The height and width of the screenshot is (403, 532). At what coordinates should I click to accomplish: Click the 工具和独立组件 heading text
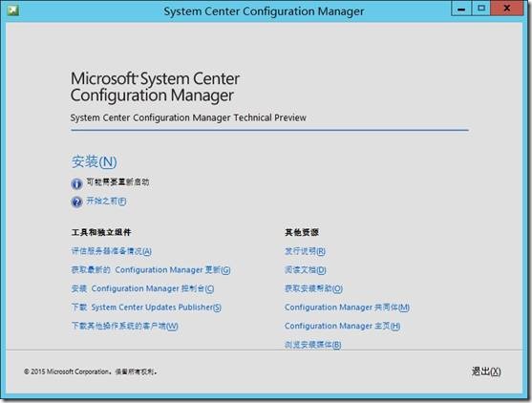[x=101, y=232]
